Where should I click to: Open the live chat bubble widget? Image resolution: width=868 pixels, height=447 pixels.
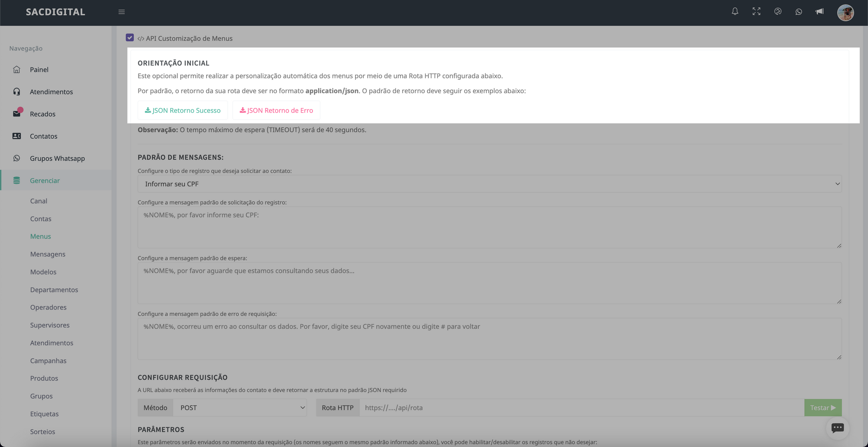click(838, 428)
